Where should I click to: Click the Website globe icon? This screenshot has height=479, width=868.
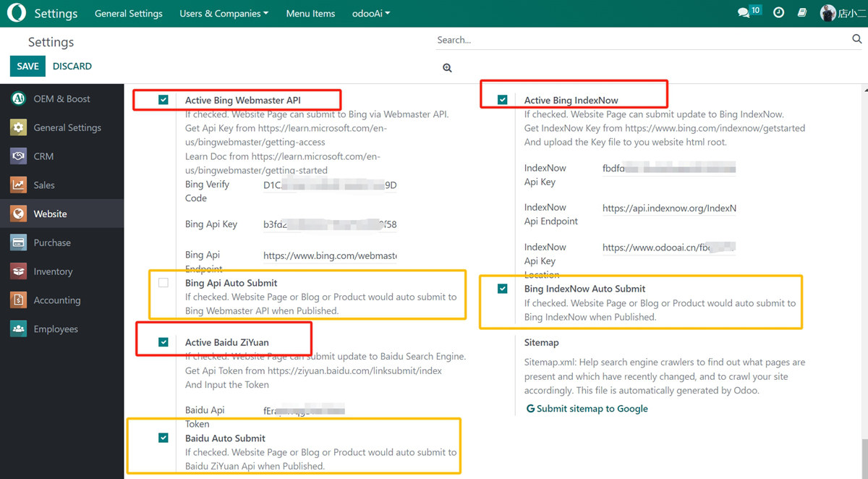[x=19, y=214]
